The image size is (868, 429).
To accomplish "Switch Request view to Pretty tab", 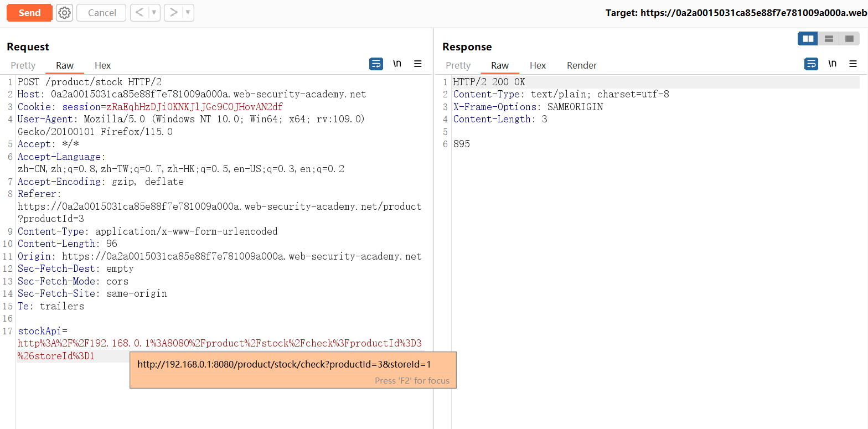I will [x=23, y=65].
